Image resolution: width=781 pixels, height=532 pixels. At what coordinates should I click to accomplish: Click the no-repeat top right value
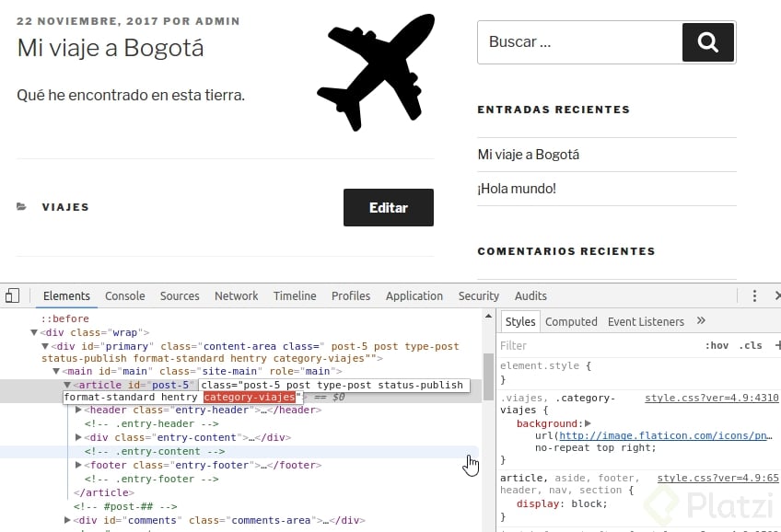click(x=595, y=448)
